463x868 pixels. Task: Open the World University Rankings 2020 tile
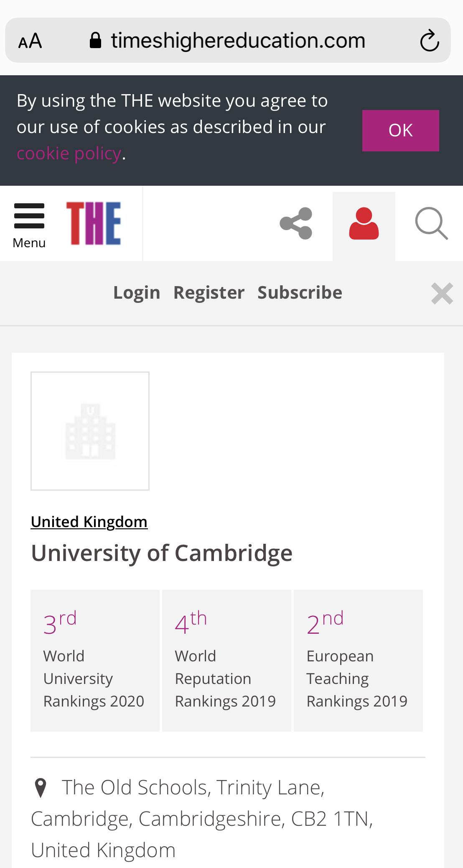(95, 661)
